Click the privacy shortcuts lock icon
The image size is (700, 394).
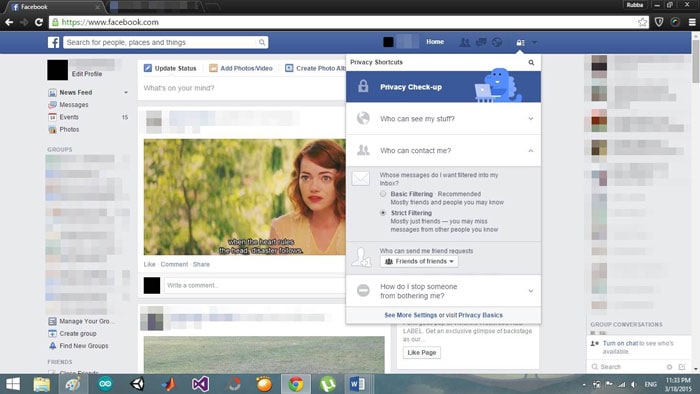click(520, 42)
